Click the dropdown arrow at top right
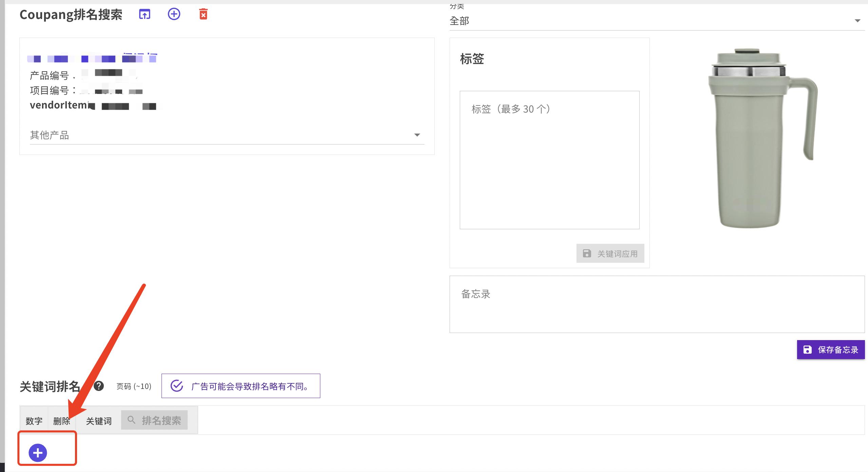Viewport: 868px width, 472px height. (857, 20)
